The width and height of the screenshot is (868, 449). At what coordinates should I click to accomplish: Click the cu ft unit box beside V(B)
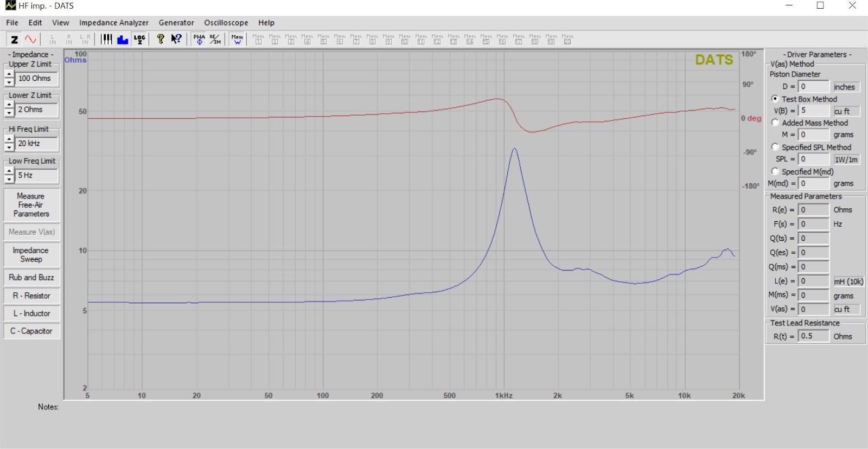point(847,111)
